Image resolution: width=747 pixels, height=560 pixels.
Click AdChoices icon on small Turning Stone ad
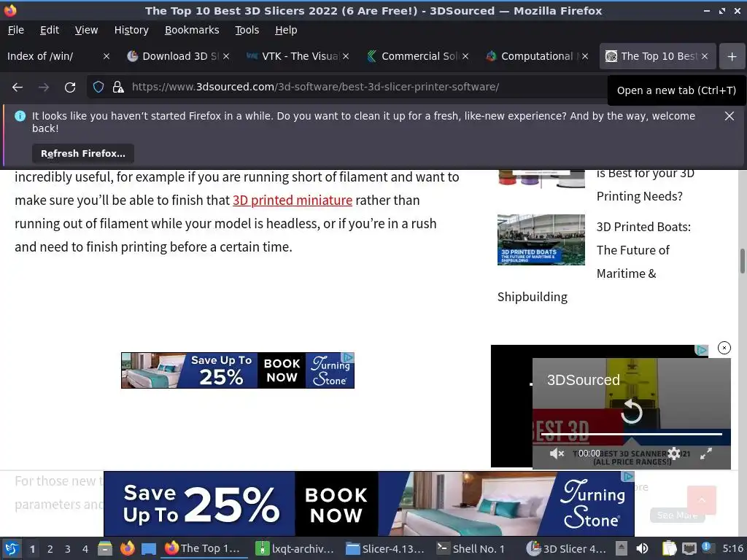[x=348, y=357]
